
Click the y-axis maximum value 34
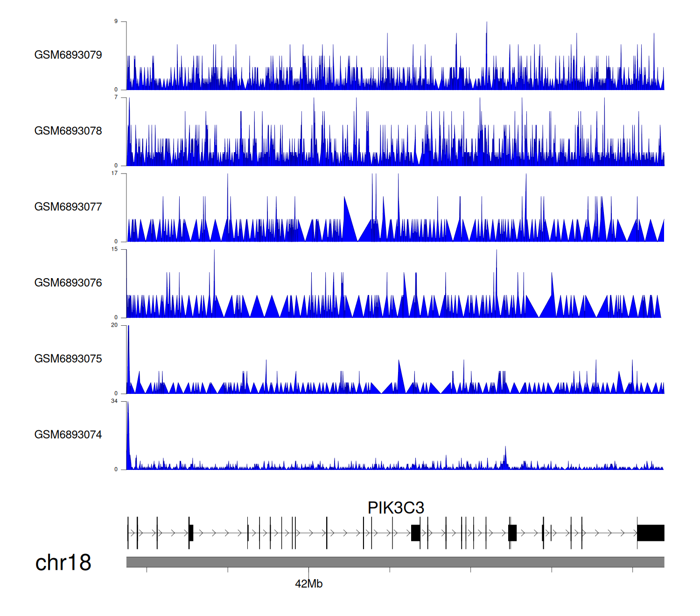pos(114,401)
